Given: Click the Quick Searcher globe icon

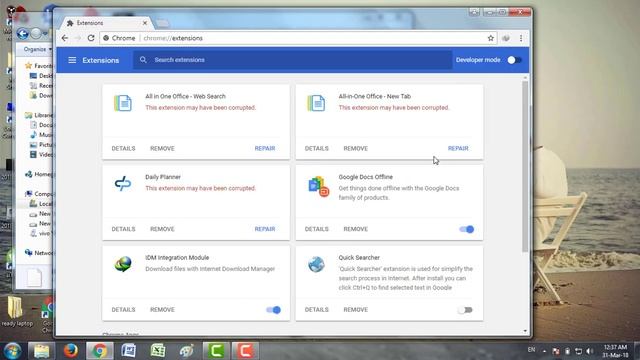Looking at the screenshot, I should click(x=316, y=264).
